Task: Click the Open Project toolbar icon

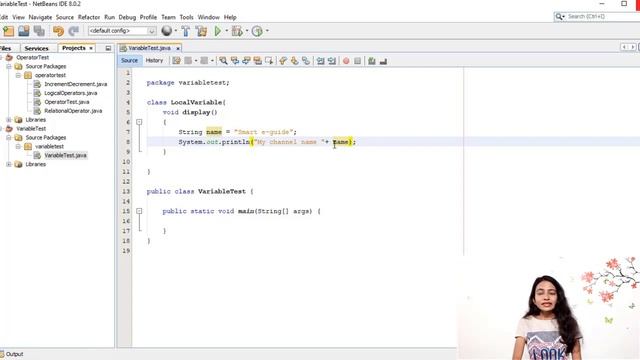Action: (x=24, y=31)
